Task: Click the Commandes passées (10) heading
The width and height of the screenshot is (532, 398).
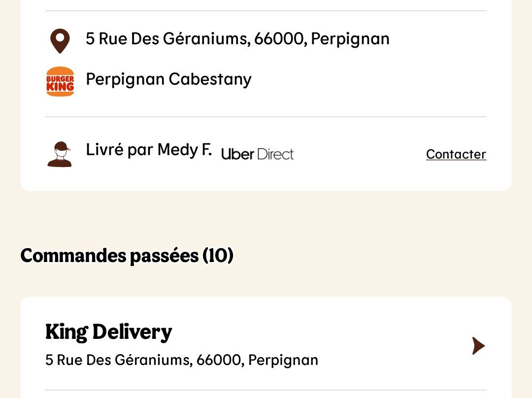Action: (x=127, y=256)
